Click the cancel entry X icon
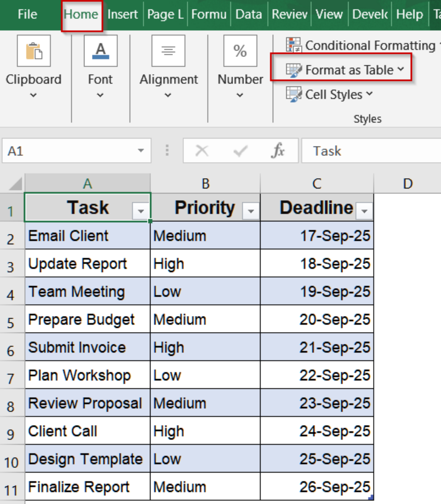This screenshot has width=441, height=504. click(202, 151)
